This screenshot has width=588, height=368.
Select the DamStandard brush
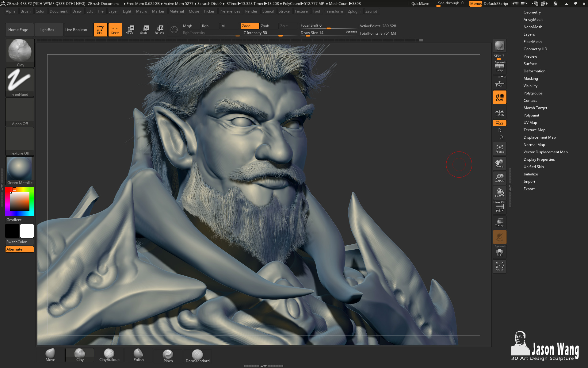(x=197, y=356)
